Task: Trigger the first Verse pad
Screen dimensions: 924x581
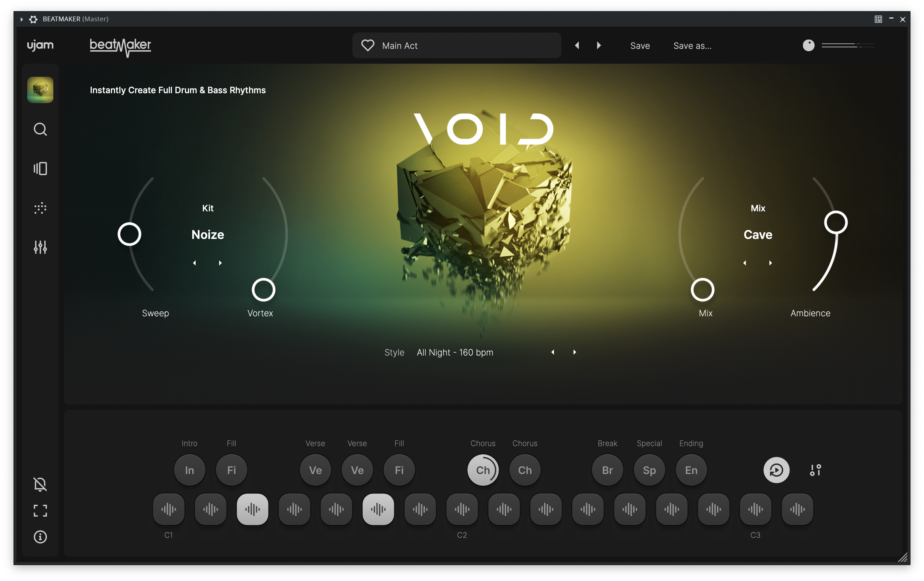Action: click(315, 470)
